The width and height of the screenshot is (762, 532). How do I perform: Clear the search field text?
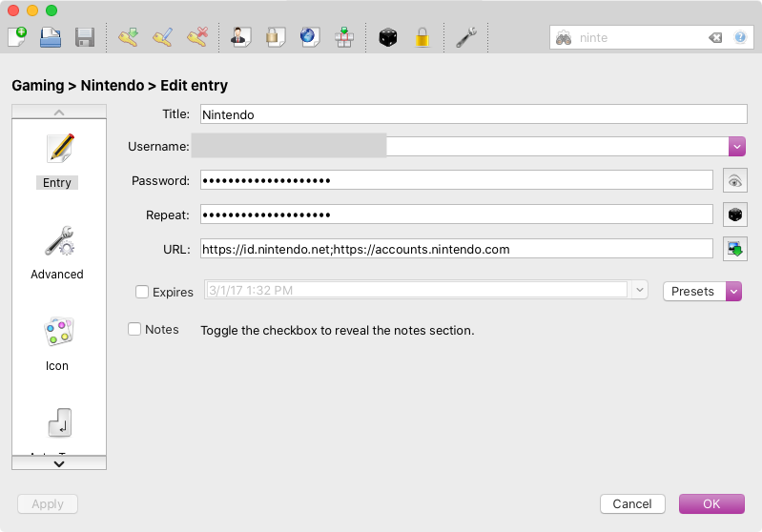(715, 38)
